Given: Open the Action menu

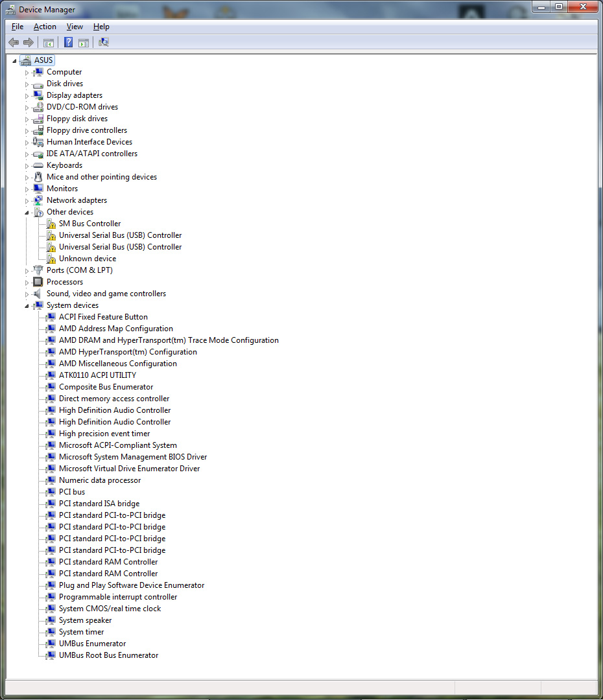Looking at the screenshot, I should 45,27.
